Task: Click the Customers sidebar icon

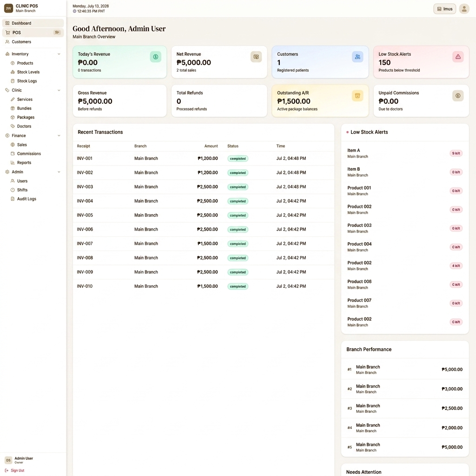Action: tap(7, 42)
